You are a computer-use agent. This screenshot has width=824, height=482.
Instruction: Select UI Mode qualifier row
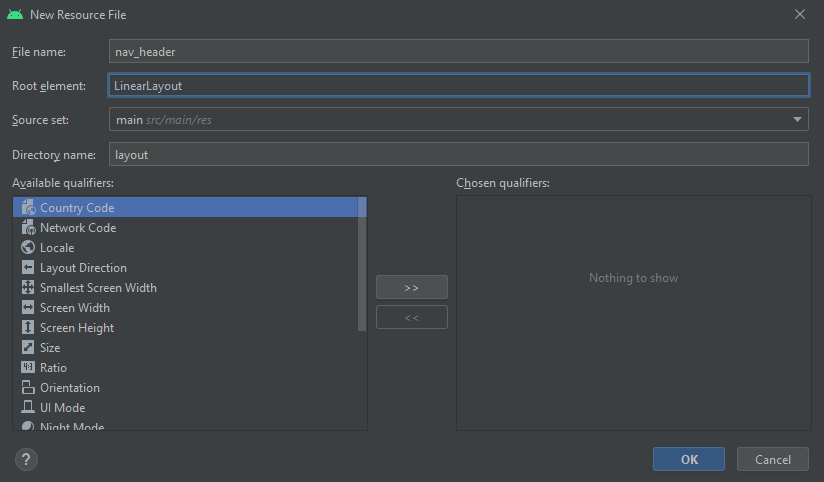point(185,407)
